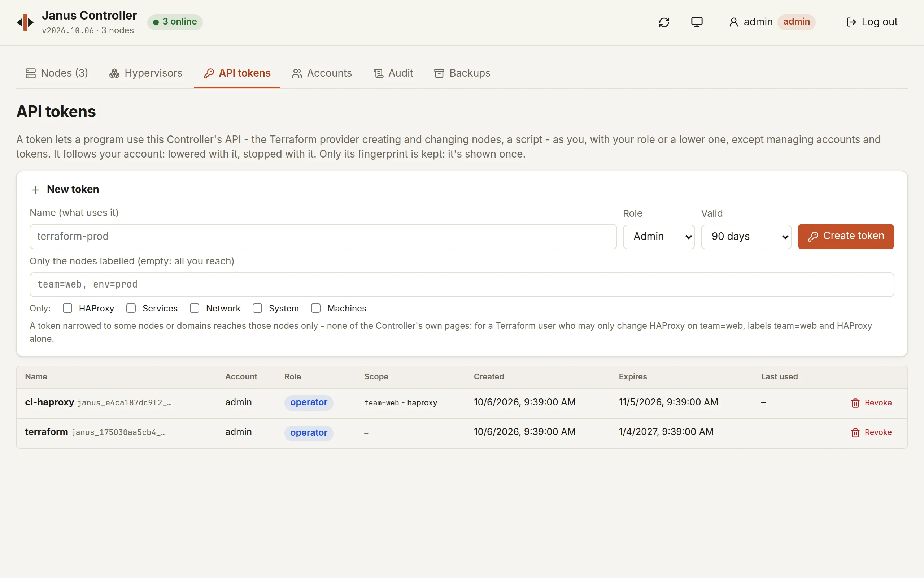Click the Created column header

coord(489,376)
